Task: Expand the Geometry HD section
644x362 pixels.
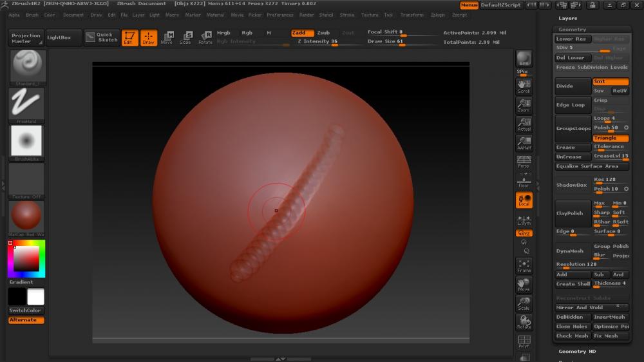Action: [577, 351]
